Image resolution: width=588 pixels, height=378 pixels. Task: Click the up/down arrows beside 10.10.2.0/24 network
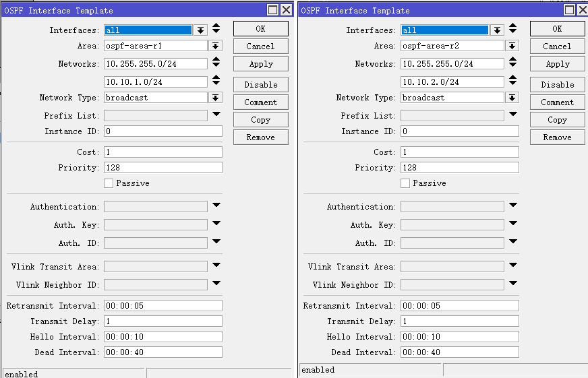[512, 81]
